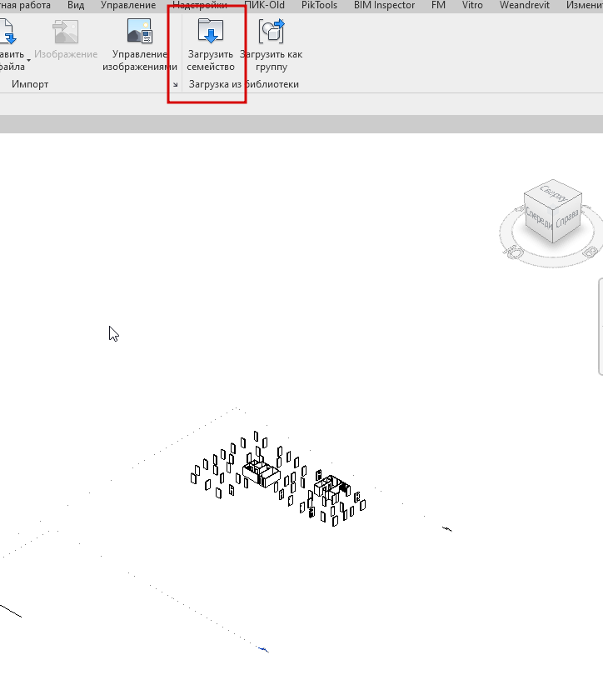
Task: Expand the insert-from-file dropdown arrow
Action: click(28, 60)
